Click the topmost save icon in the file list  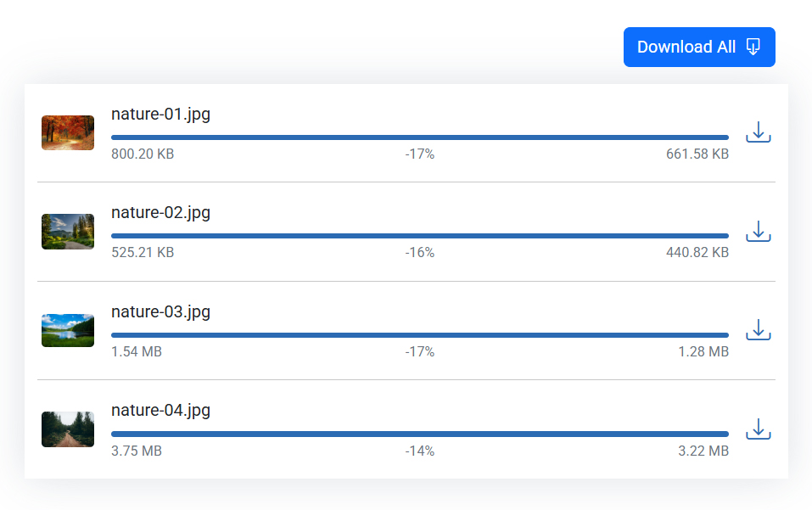coord(758,132)
